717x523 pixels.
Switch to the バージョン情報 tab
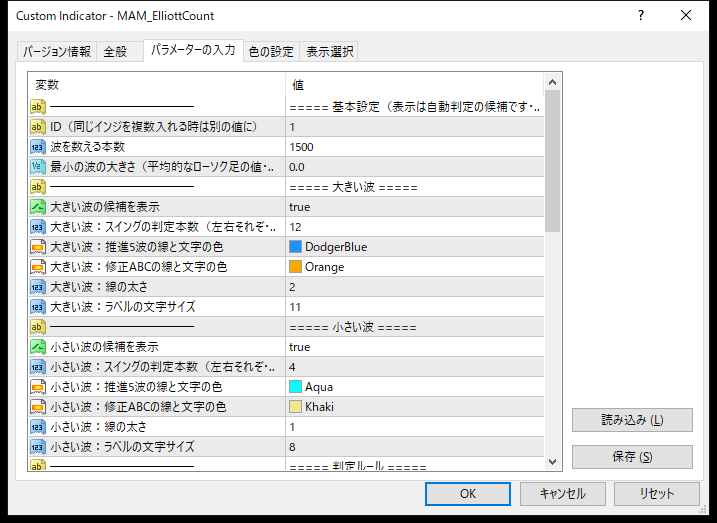click(57, 51)
